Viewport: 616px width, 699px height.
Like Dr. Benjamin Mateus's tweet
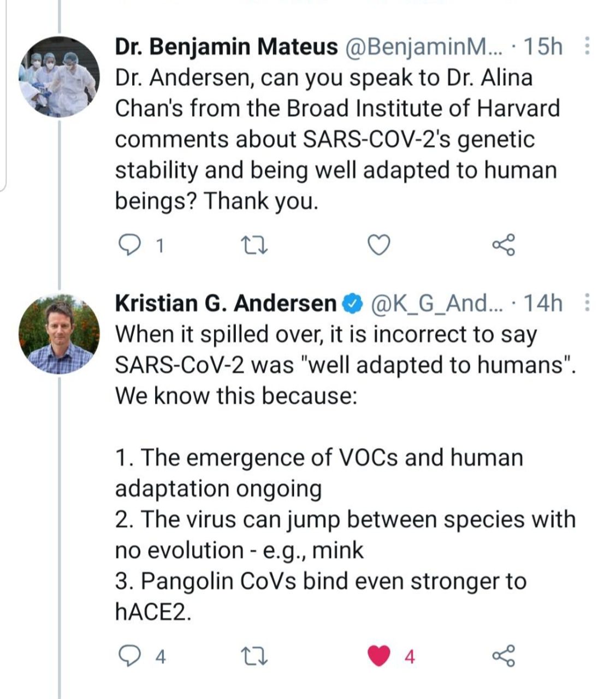378,246
